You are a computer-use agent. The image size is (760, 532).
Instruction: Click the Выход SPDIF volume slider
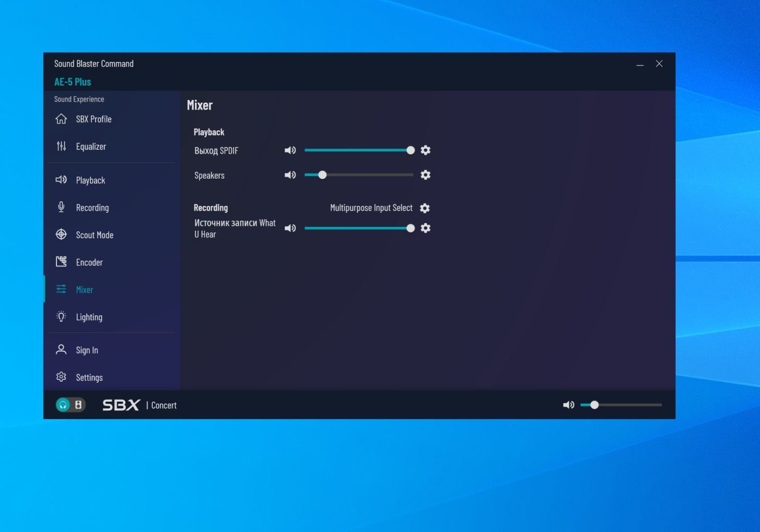[359, 150]
